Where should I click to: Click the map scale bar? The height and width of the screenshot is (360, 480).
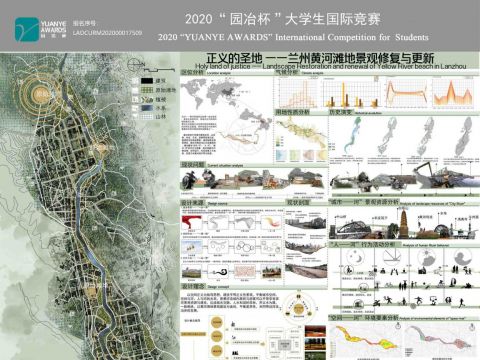(159, 70)
